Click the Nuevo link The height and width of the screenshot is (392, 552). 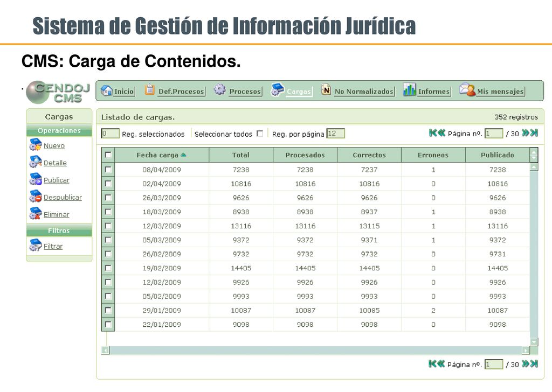point(54,145)
